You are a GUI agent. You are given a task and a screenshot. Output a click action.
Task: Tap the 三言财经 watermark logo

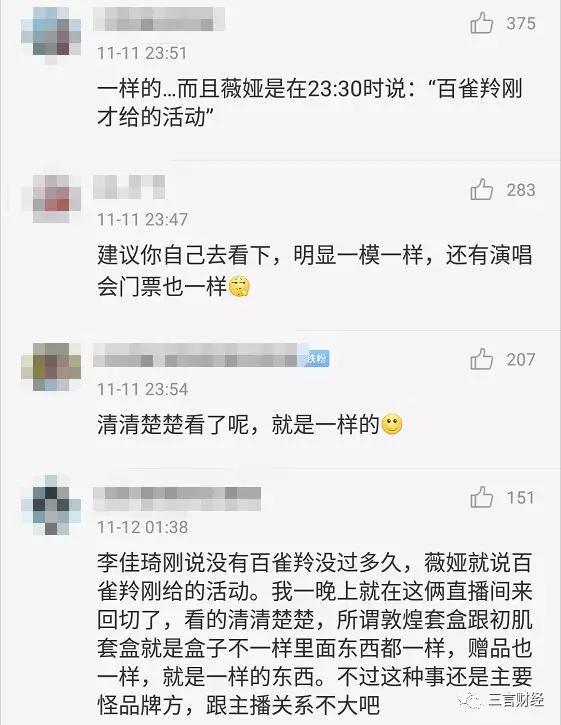pyautogui.click(x=501, y=701)
